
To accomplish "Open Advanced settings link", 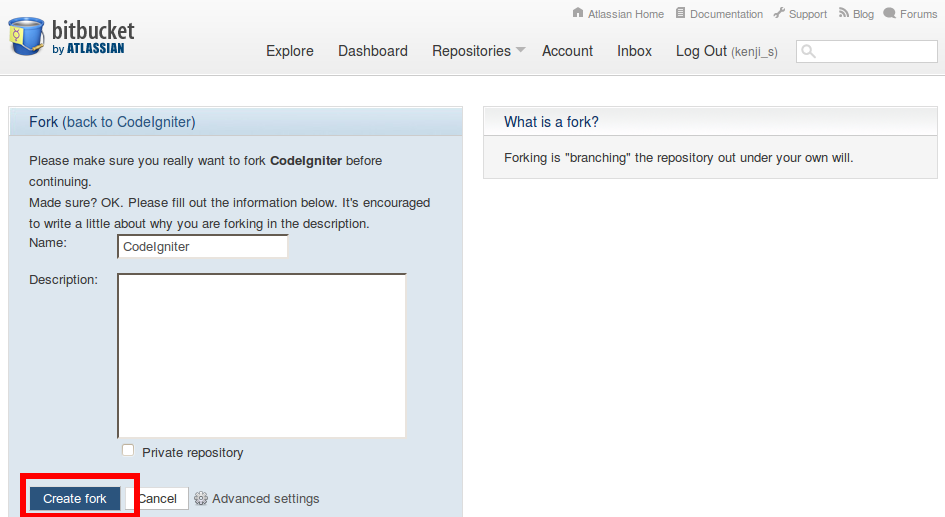I will [266, 498].
